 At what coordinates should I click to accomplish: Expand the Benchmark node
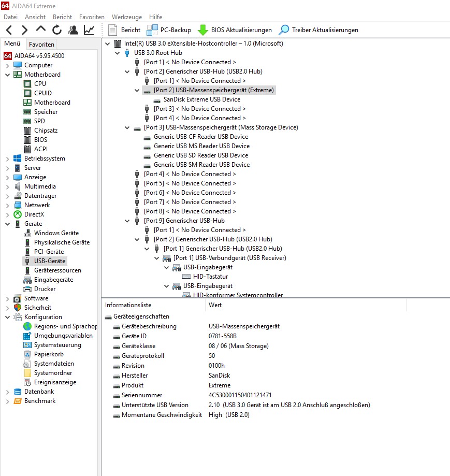(8, 401)
